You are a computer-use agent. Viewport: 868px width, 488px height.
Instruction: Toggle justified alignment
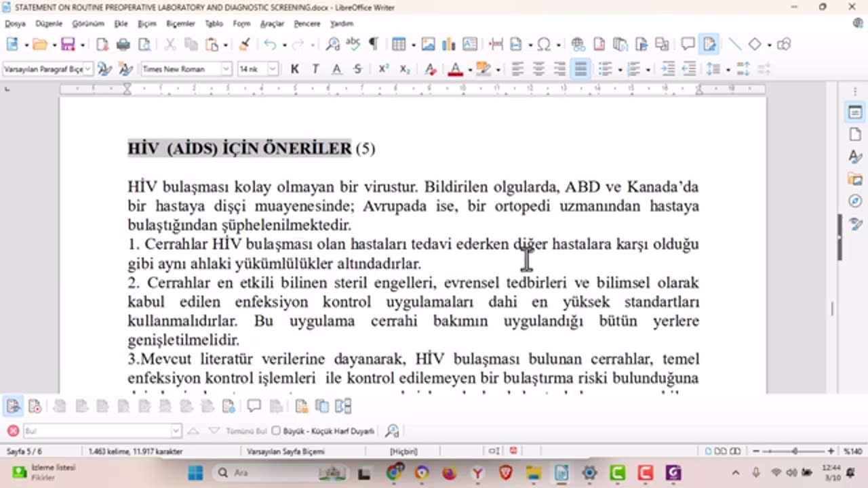580,69
